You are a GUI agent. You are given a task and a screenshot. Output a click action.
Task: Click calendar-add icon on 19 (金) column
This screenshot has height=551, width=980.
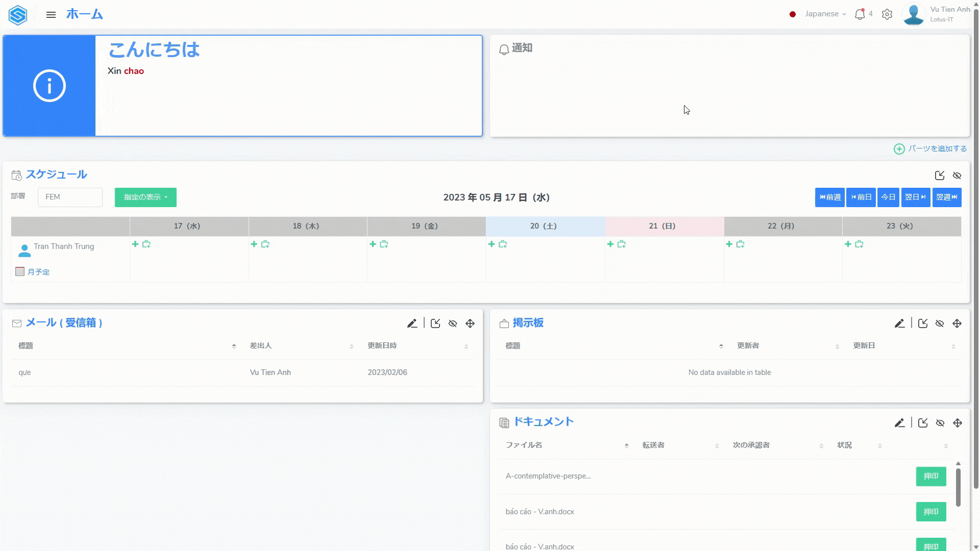click(x=384, y=244)
